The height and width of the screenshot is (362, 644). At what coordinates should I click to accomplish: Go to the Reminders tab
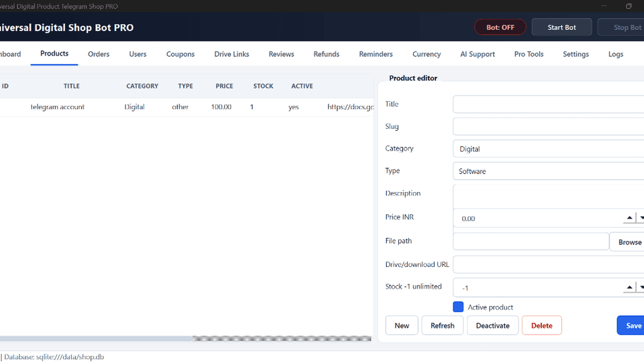pos(376,54)
